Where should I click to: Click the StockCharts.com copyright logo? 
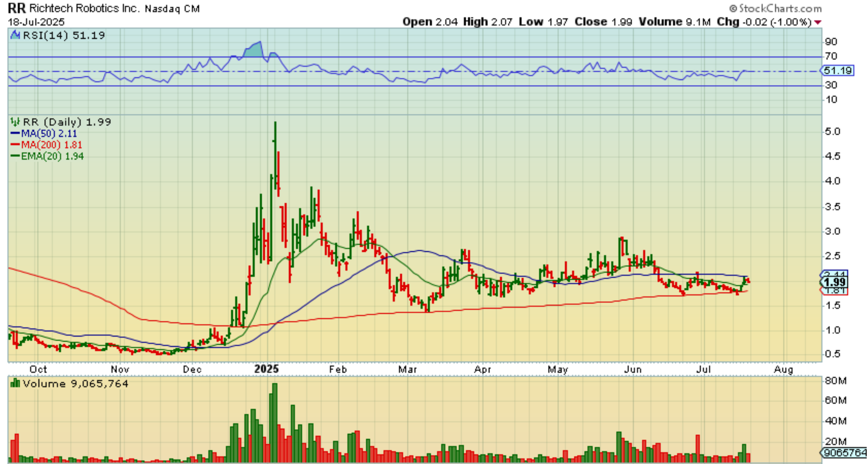pyautogui.click(x=775, y=8)
